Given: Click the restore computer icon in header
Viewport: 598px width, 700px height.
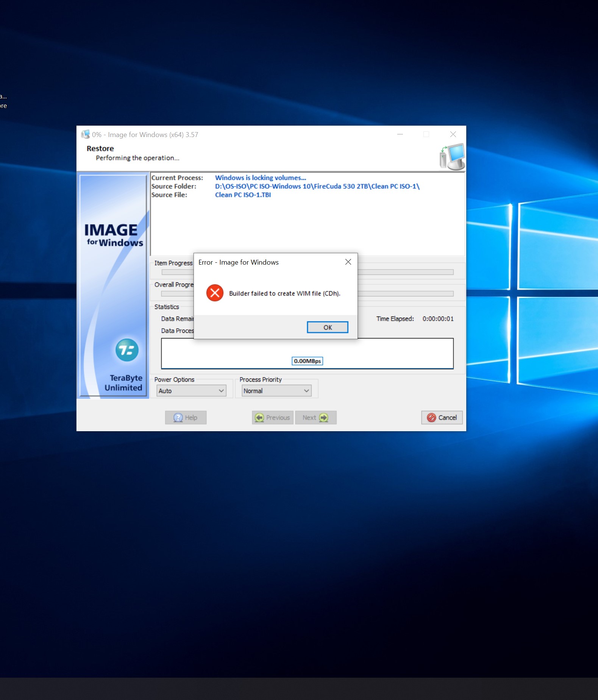Looking at the screenshot, I should (452, 156).
